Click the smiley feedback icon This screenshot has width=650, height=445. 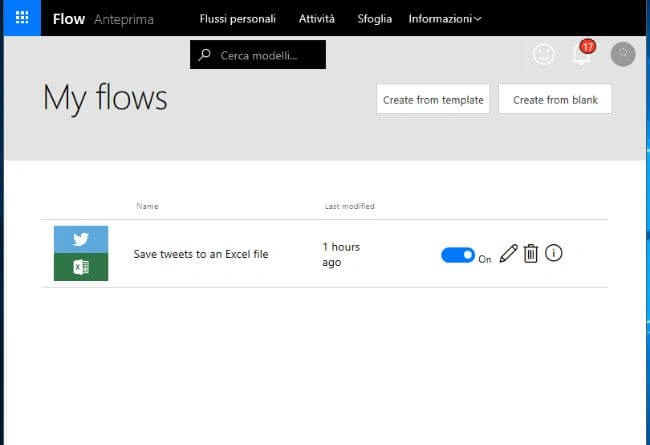(x=543, y=54)
